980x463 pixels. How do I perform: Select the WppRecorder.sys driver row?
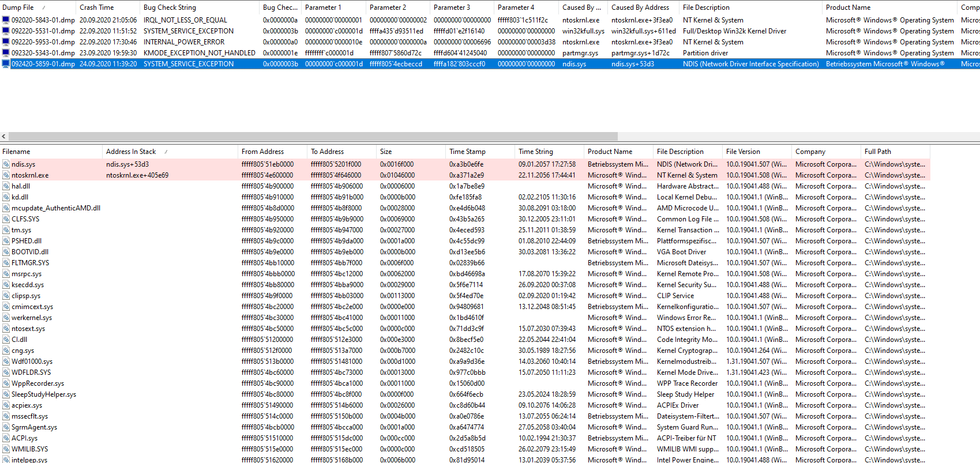tap(465, 383)
